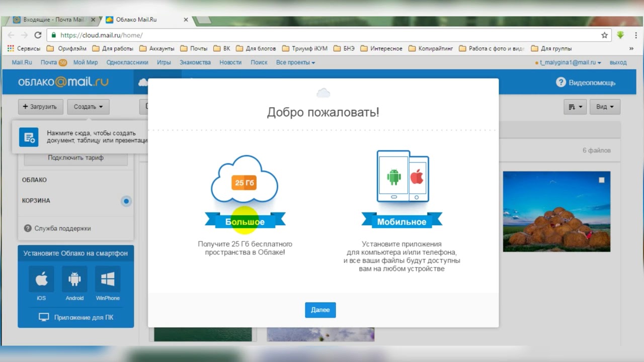Open Поиск in the top navigation
This screenshot has height=362, width=644.
click(x=259, y=62)
